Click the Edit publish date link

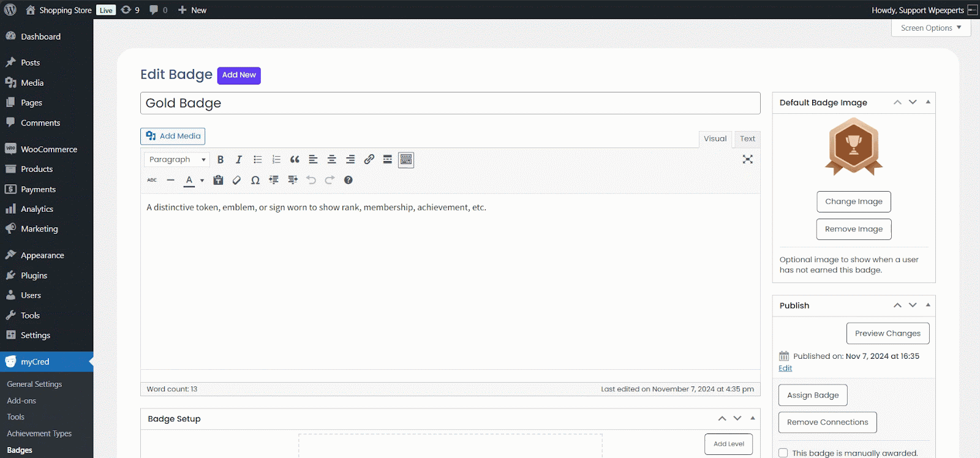(785, 368)
